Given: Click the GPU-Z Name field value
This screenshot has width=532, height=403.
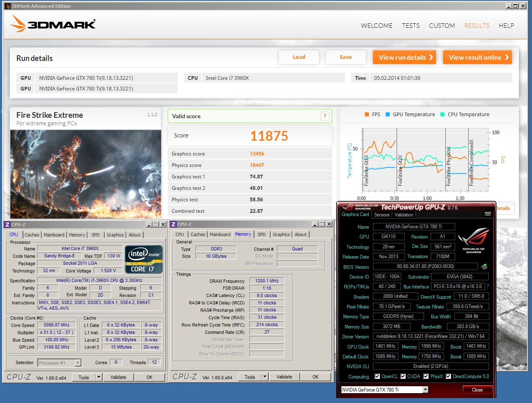Looking at the screenshot, I should pyautogui.click(x=414, y=227).
